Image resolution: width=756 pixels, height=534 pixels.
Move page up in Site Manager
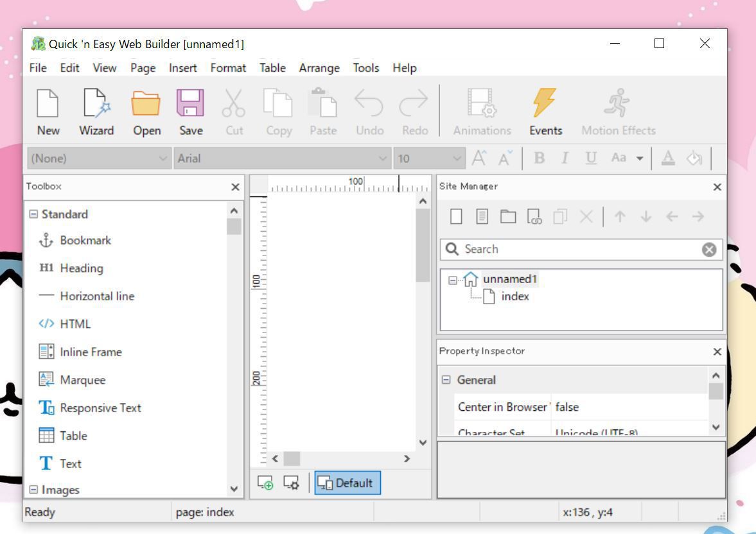[x=620, y=216]
